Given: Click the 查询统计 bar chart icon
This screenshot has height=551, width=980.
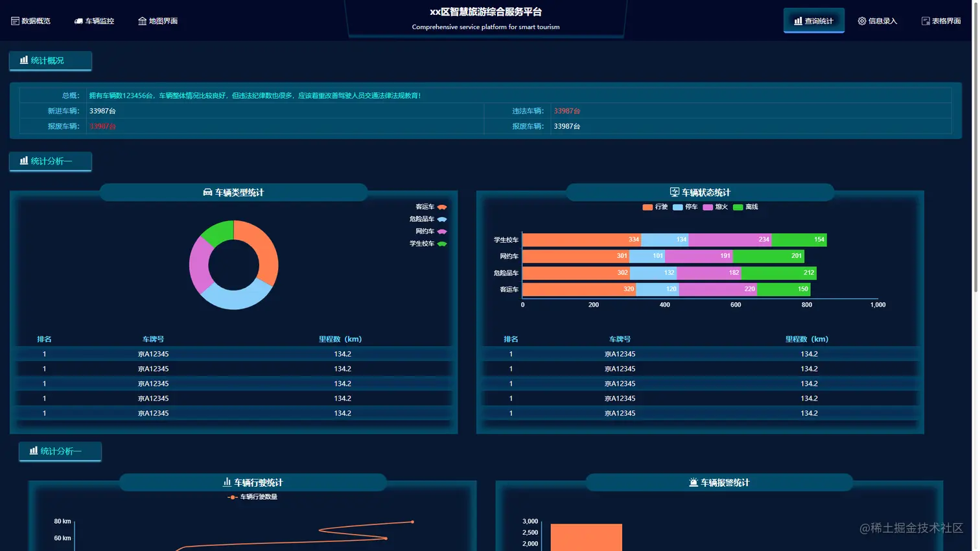Looking at the screenshot, I should point(798,21).
